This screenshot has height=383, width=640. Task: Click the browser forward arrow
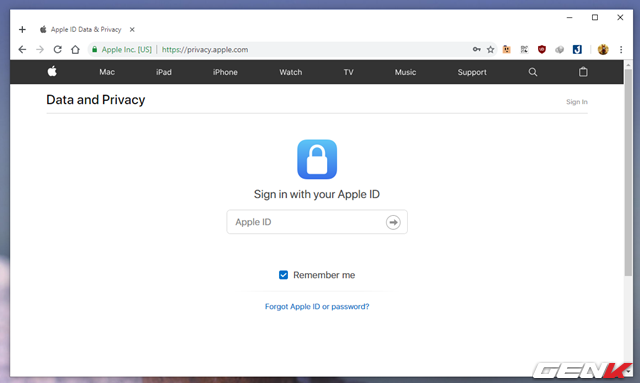click(x=40, y=49)
